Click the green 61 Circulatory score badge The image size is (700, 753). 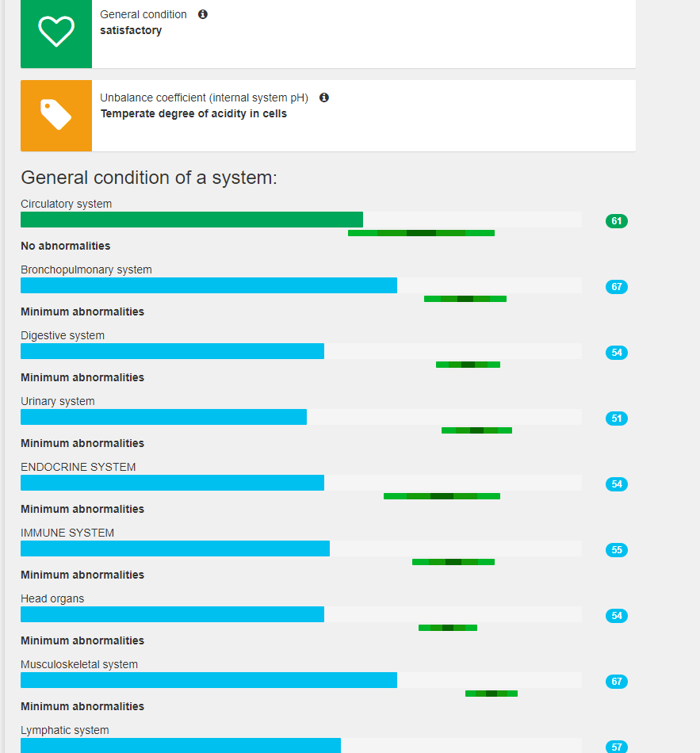(x=616, y=221)
